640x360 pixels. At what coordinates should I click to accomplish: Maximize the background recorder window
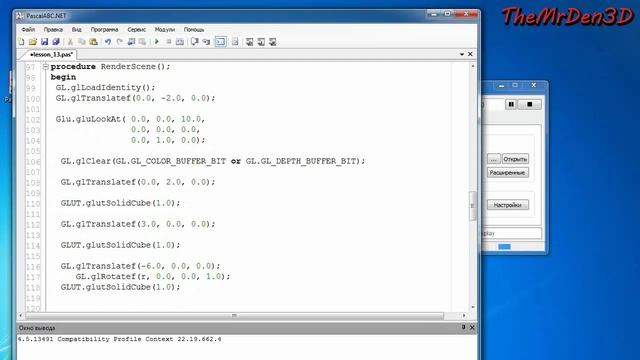click(515, 85)
